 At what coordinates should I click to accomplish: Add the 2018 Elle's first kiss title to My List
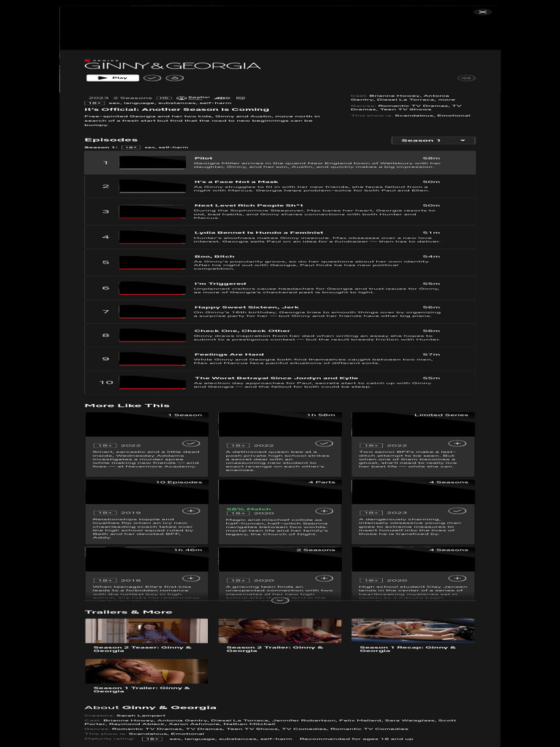pos(191,578)
